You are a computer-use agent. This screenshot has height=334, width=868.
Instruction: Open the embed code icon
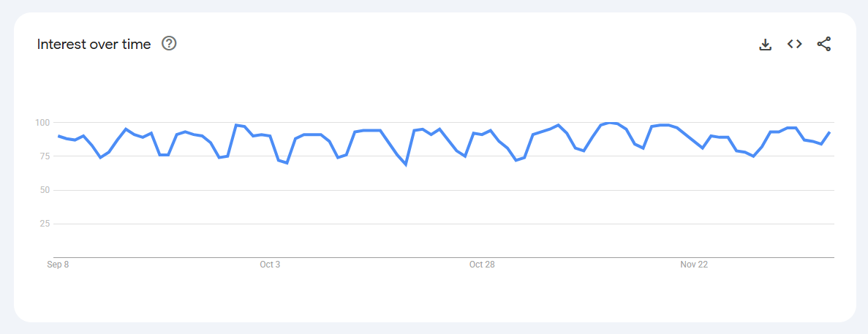795,44
